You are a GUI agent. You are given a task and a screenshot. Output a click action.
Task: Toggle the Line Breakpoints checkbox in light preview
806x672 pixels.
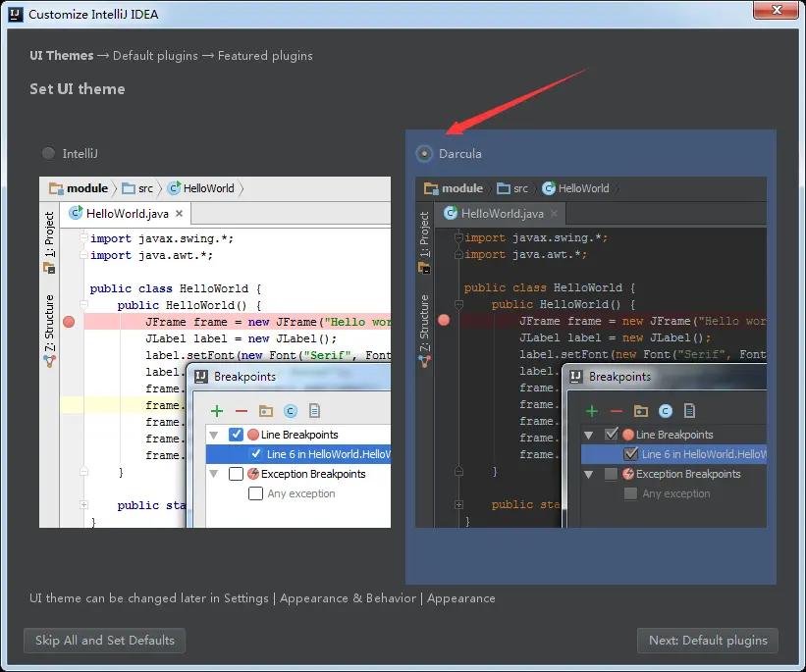tap(236, 435)
